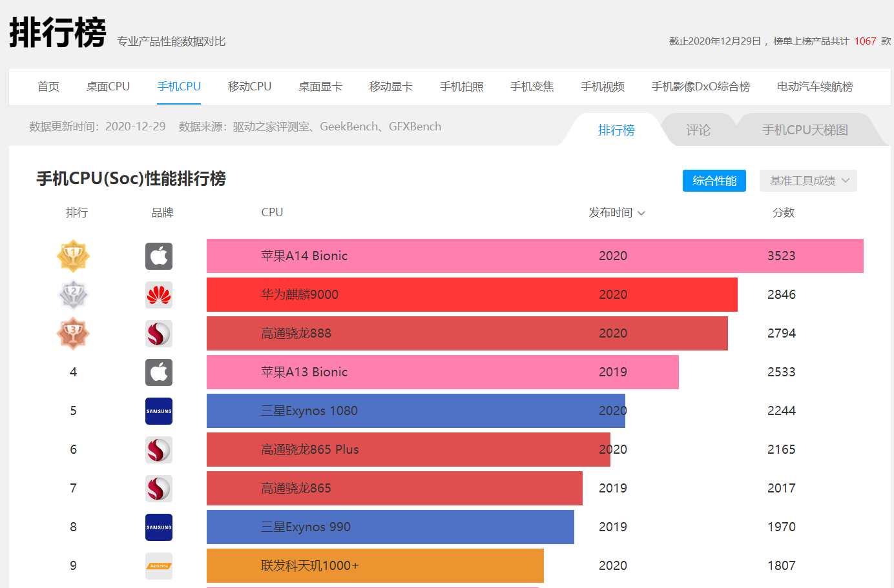Click the score 2794

click(782, 333)
